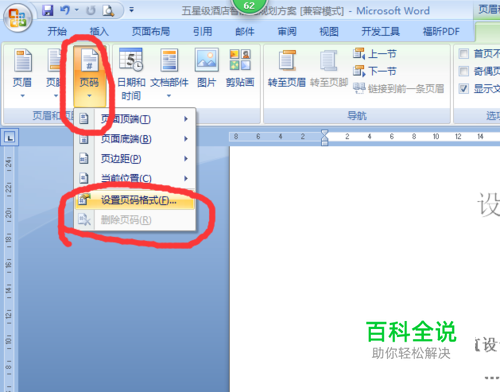Open 当前位置(C) submenu
This screenshot has height=392, width=500.
pos(135,179)
